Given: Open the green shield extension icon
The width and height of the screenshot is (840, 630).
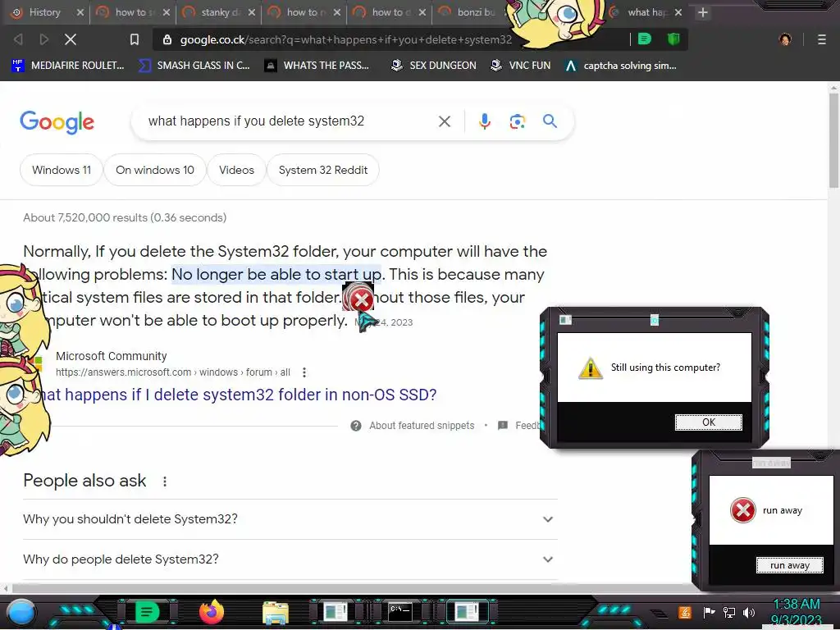Looking at the screenshot, I should click(673, 39).
